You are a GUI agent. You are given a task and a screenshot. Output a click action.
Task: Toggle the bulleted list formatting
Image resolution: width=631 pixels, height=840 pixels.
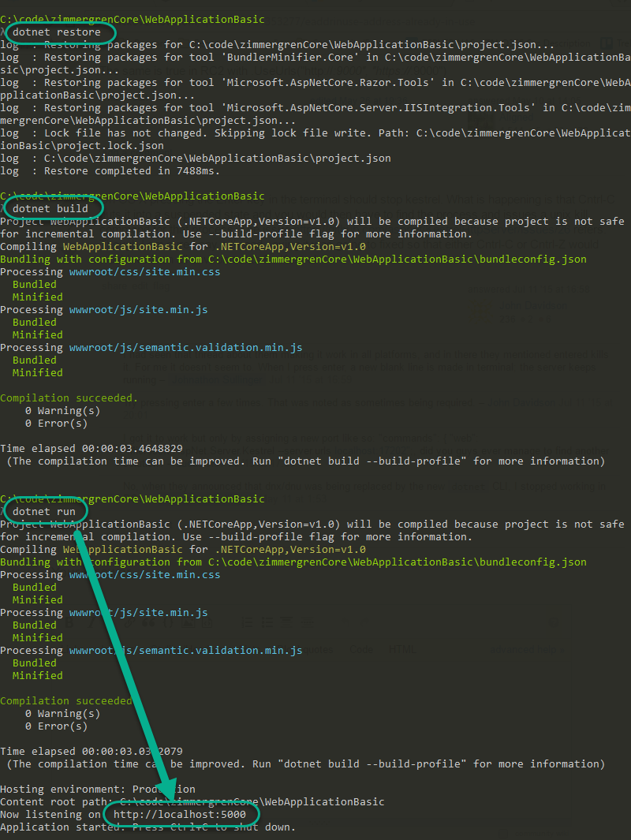[x=267, y=623]
